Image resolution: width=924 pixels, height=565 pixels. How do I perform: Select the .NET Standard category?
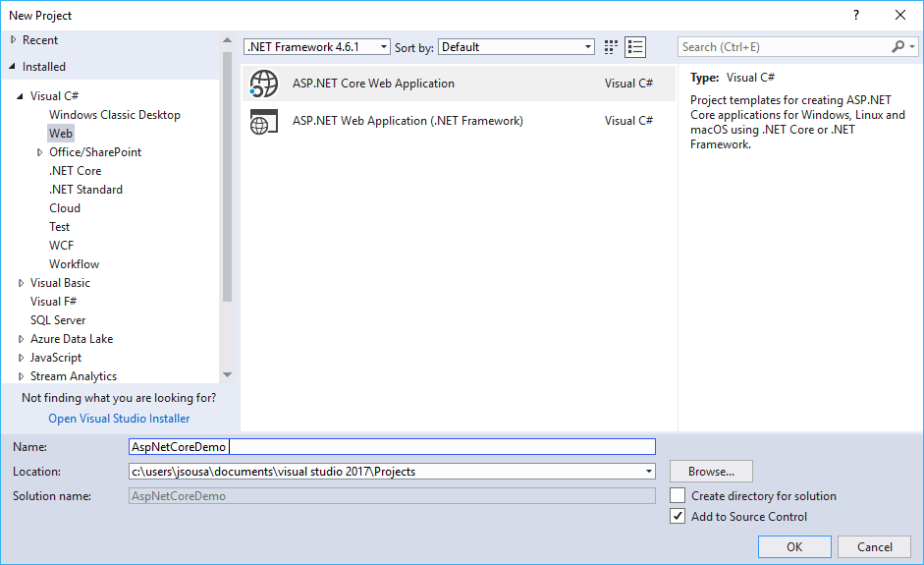[85, 190]
